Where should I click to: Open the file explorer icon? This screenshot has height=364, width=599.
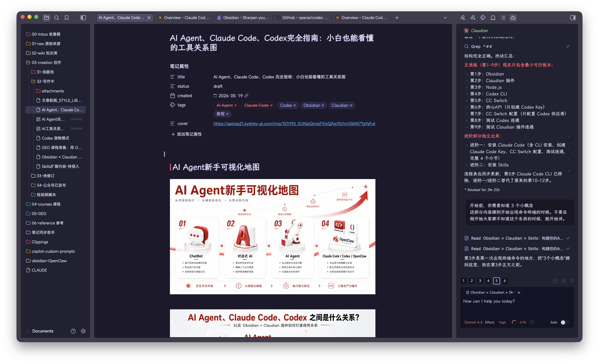point(46,18)
